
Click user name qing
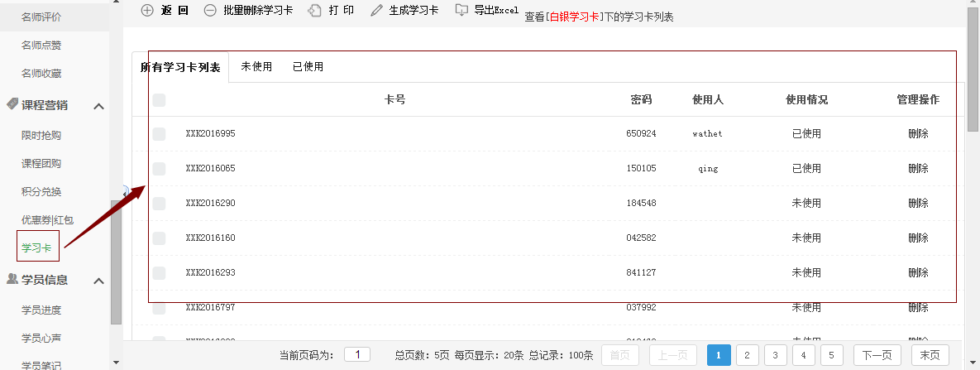(x=708, y=168)
